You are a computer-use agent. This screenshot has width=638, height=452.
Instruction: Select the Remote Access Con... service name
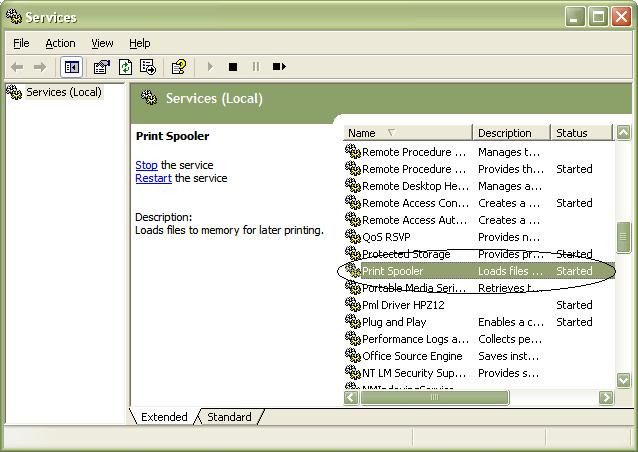tap(415, 203)
